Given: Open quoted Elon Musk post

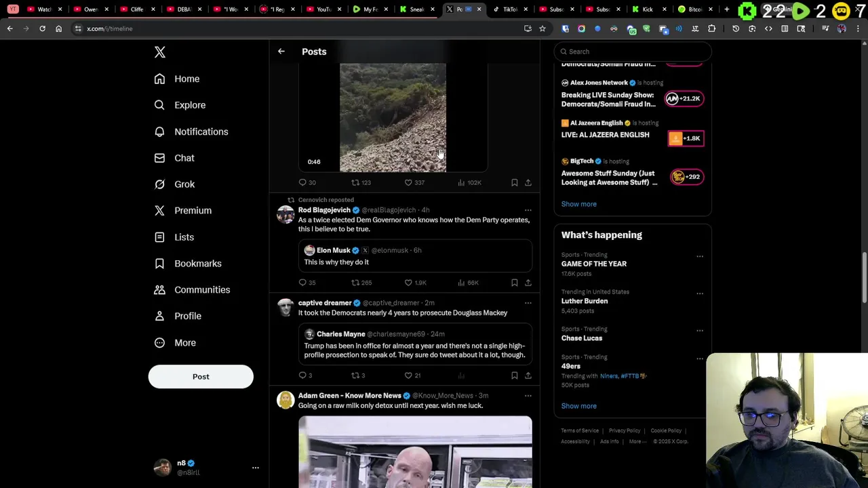Looking at the screenshot, I should pyautogui.click(x=415, y=256).
